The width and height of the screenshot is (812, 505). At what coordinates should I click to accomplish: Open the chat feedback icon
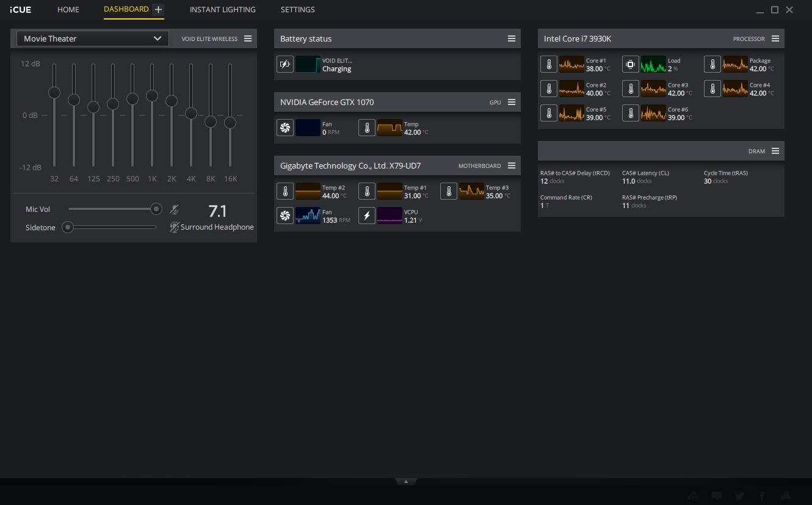click(717, 496)
